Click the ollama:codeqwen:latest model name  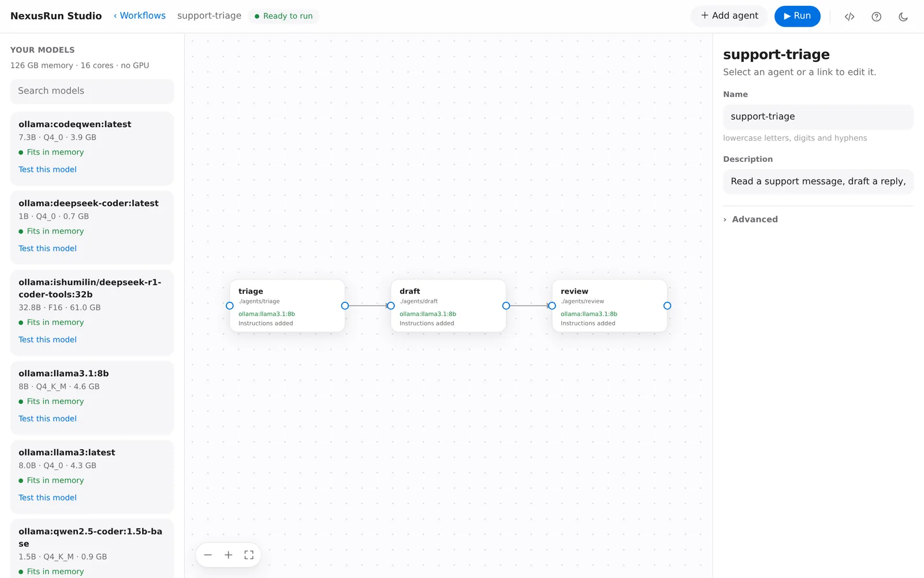pos(75,124)
